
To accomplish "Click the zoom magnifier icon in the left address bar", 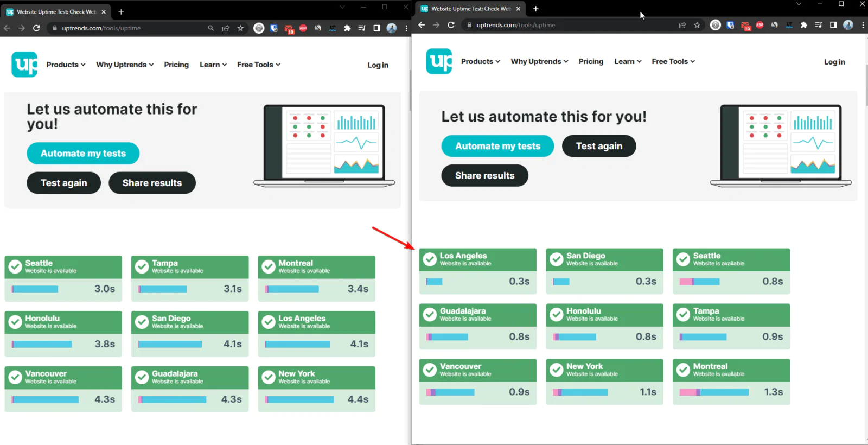I will pos(211,28).
